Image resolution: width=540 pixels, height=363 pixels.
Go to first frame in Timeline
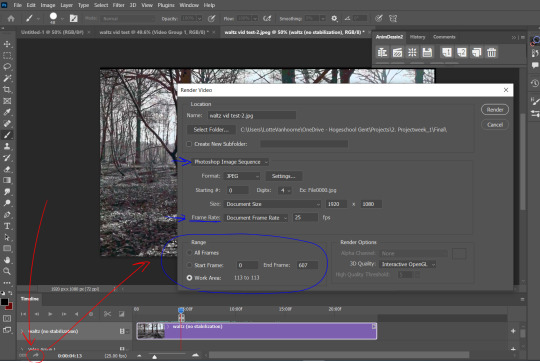click(23, 314)
